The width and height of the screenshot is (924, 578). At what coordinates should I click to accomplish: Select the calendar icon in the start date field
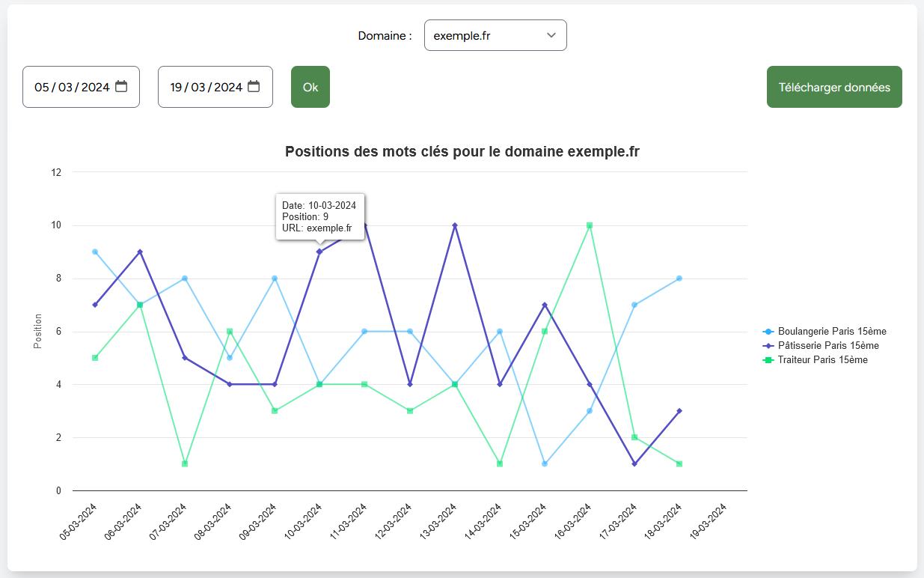[122, 86]
